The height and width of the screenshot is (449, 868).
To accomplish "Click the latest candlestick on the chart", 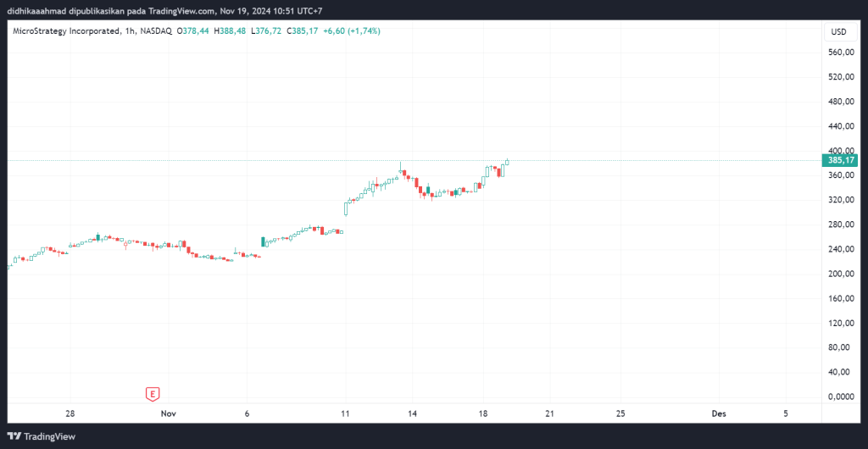I will tap(507, 161).
